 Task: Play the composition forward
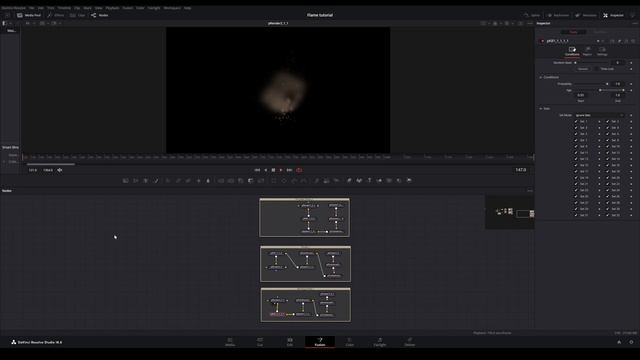coord(281,170)
